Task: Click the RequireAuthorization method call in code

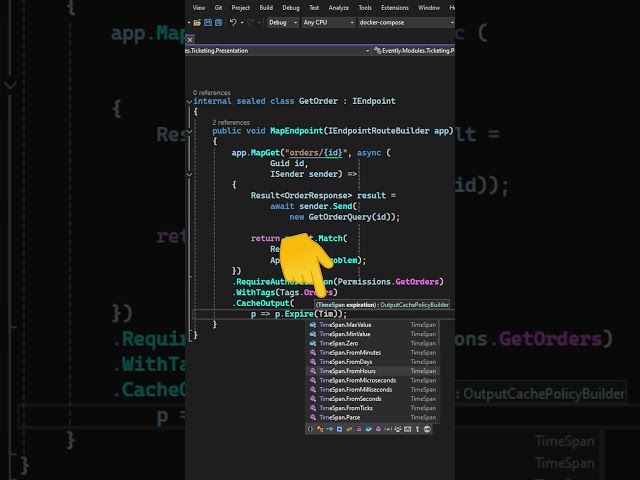Action: [x=284, y=282]
